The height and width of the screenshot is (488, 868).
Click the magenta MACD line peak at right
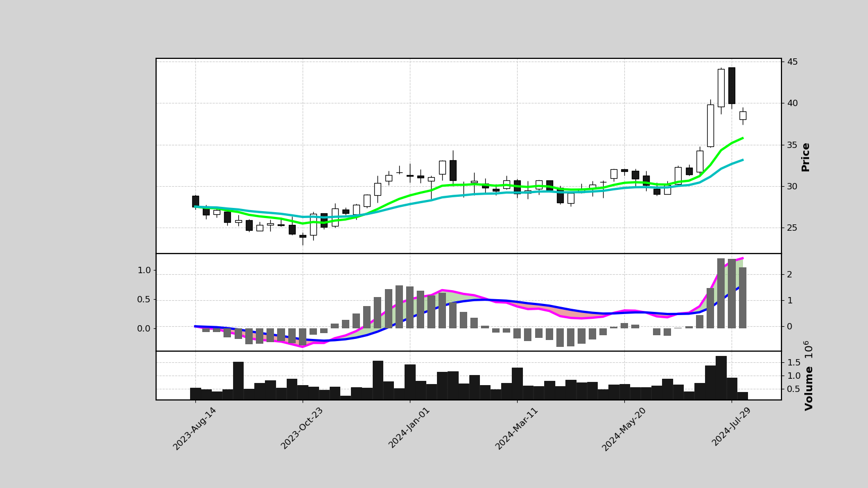[742, 258]
